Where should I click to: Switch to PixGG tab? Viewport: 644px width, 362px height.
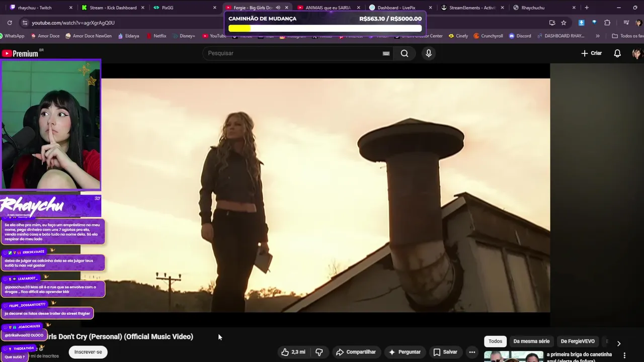coord(185,8)
